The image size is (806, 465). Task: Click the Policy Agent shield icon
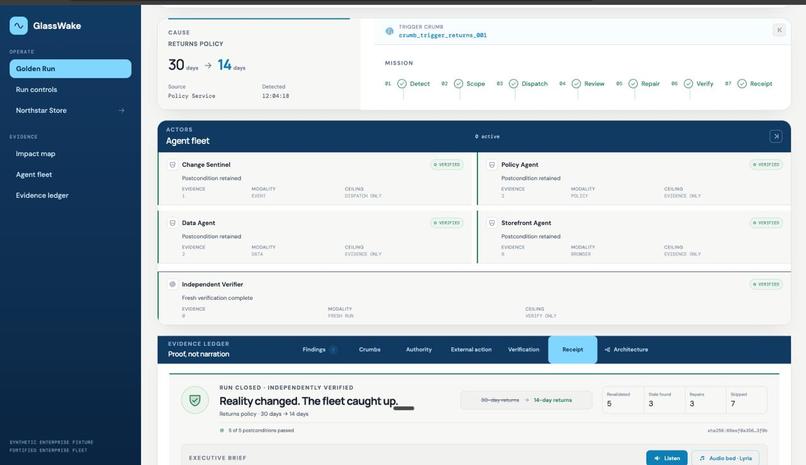pyautogui.click(x=492, y=165)
